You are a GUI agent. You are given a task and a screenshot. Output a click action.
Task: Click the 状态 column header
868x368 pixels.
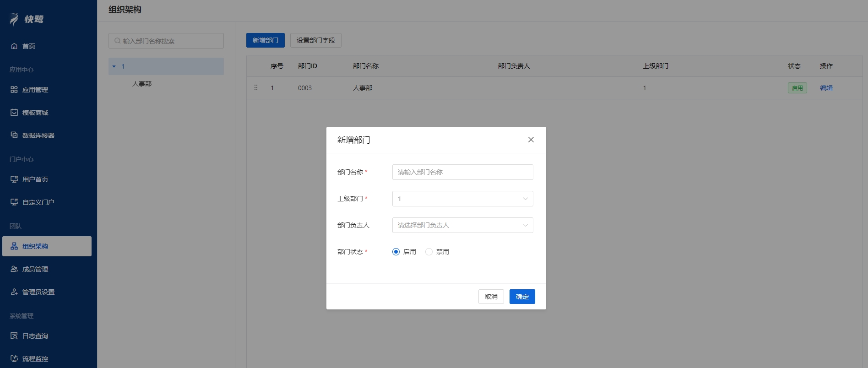[x=794, y=66]
